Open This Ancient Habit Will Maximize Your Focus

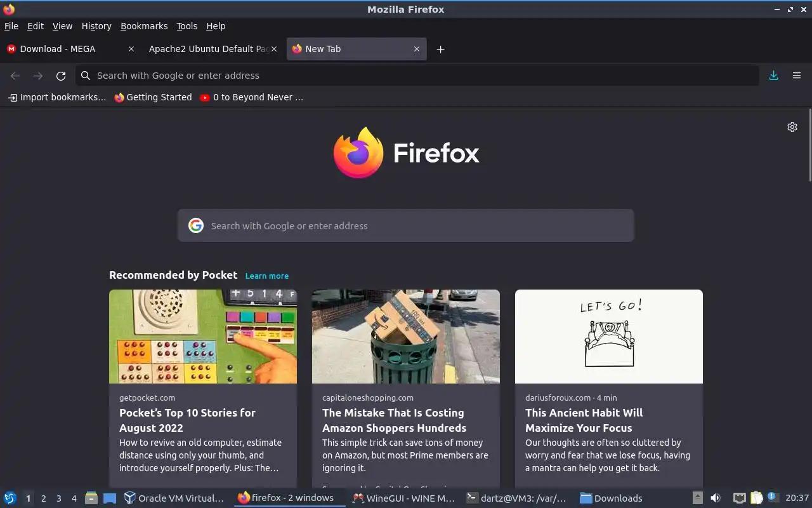click(x=584, y=420)
